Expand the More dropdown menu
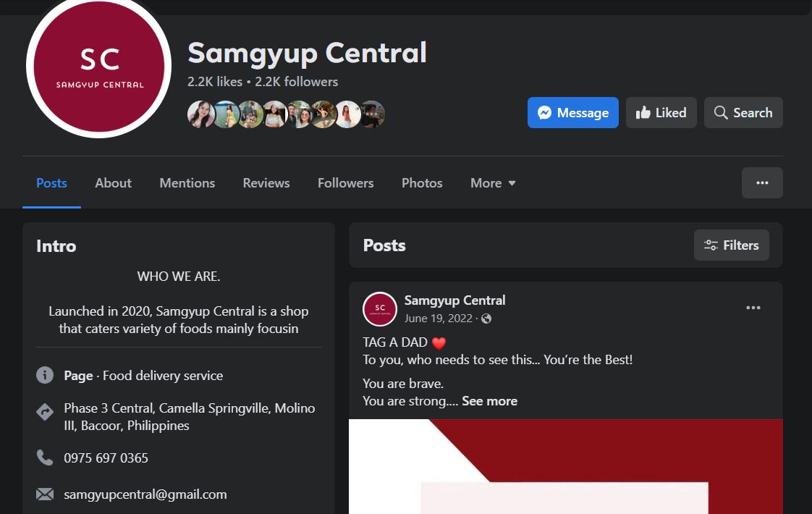The image size is (812, 514). tap(493, 183)
